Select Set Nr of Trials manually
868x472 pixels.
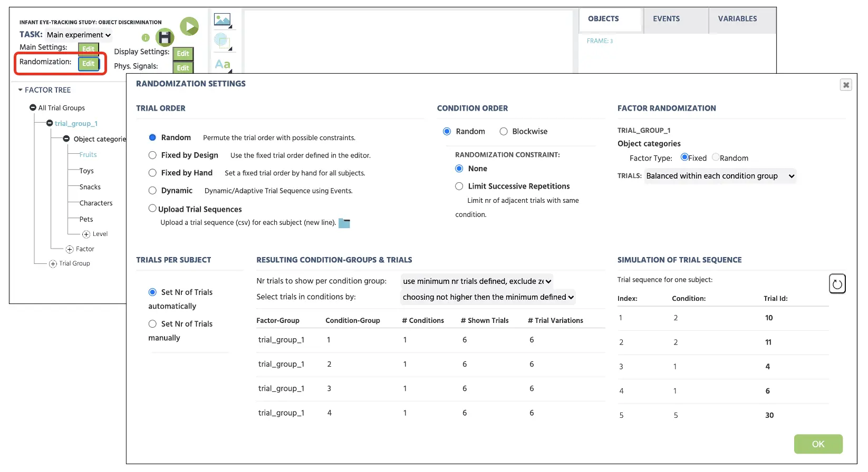pyautogui.click(x=152, y=323)
